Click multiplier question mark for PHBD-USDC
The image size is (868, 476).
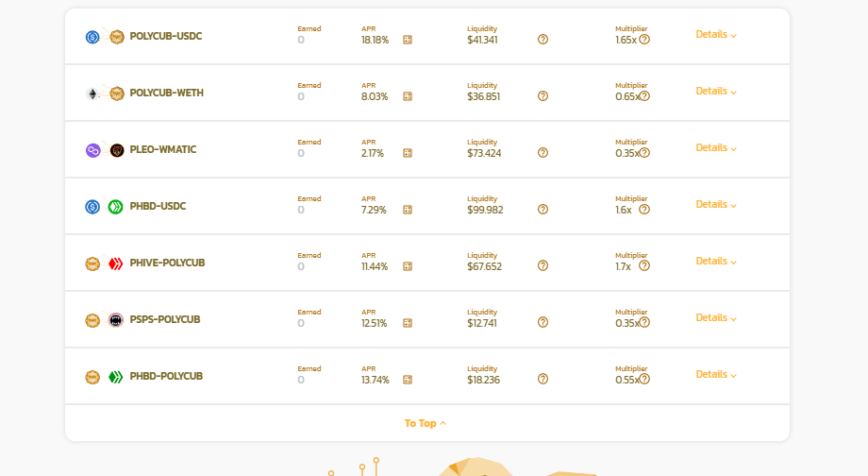click(x=644, y=210)
